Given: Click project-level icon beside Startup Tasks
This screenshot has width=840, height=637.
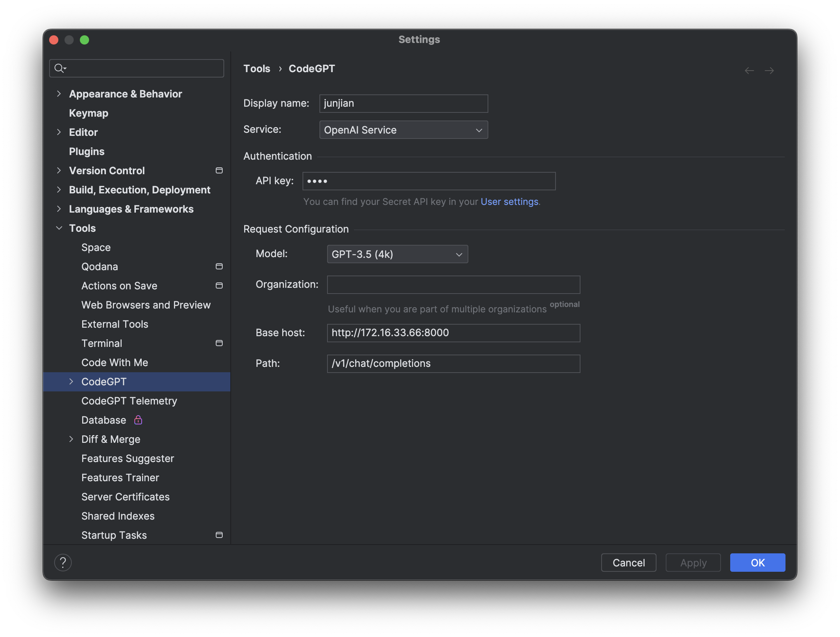Looking at the screenshot, I should tap(219, 535).
